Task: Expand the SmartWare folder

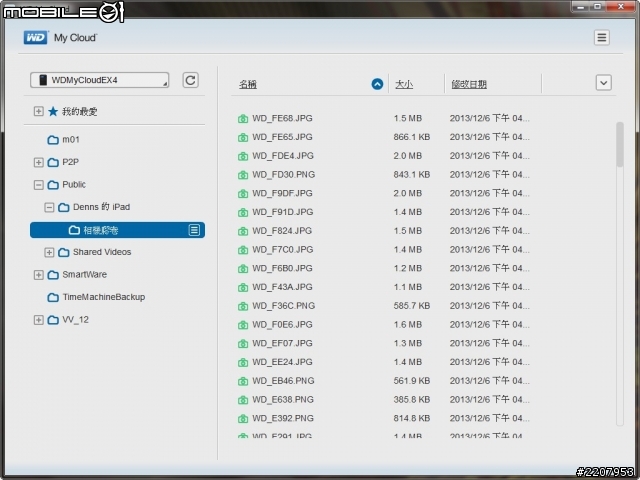Action: point(38,275)
